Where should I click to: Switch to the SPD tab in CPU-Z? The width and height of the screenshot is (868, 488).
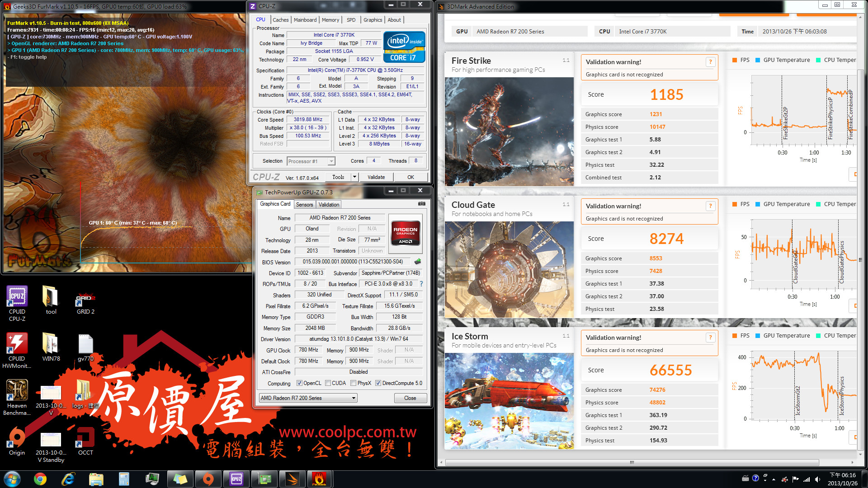(x=351, y=20)
